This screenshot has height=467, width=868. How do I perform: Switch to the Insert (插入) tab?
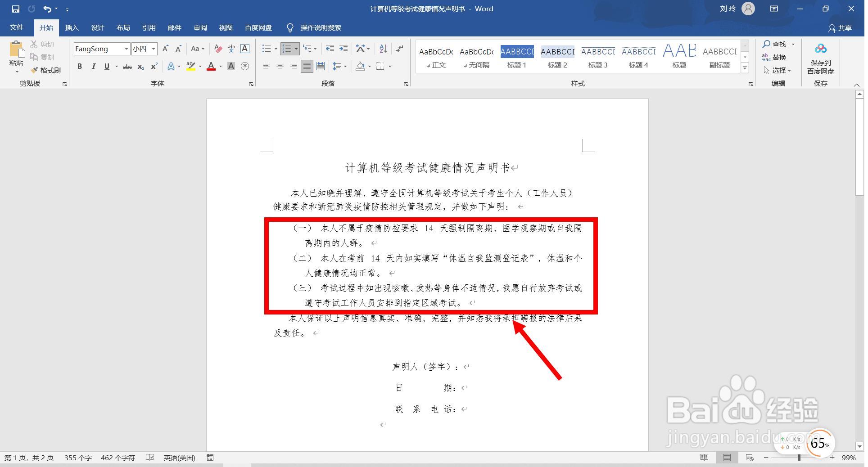[x=72, y=28]
